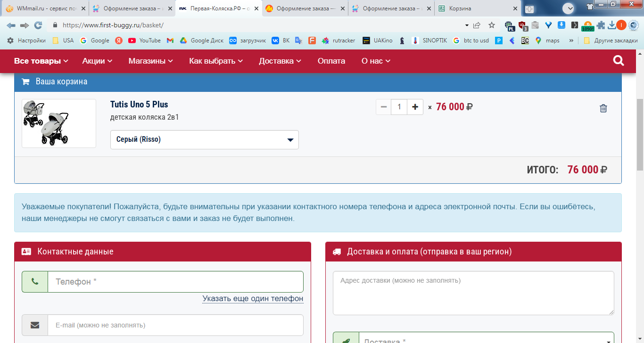The width and height of the screenshot is (644, 343).
Task: Show hidden bookmarks via double chevron
Action: [571, 41]
